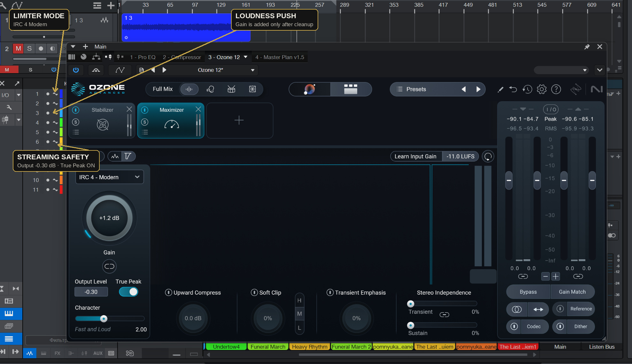Enable Soft Clip power toggle
The width and height of the screenshot is (632, 364).
coord(254,292)
